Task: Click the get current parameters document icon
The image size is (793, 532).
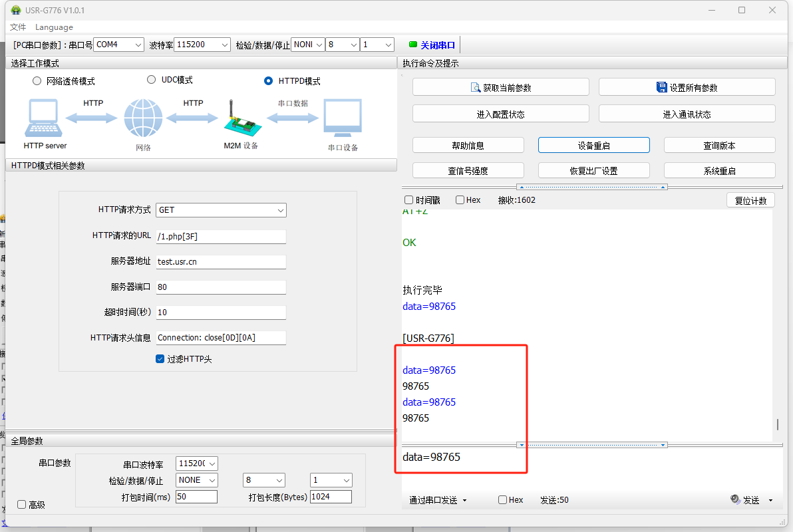Action: coord(476,88)
